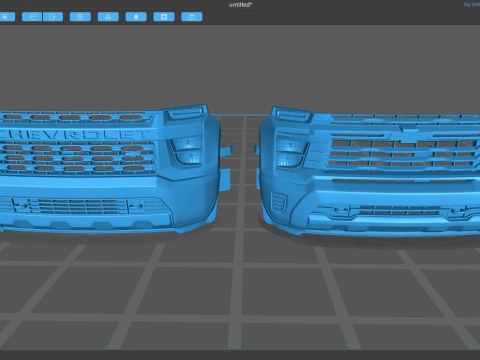Click the import (arrow into box) toolbar button
This screenshot has height=360, width=480.
[32, 17]
